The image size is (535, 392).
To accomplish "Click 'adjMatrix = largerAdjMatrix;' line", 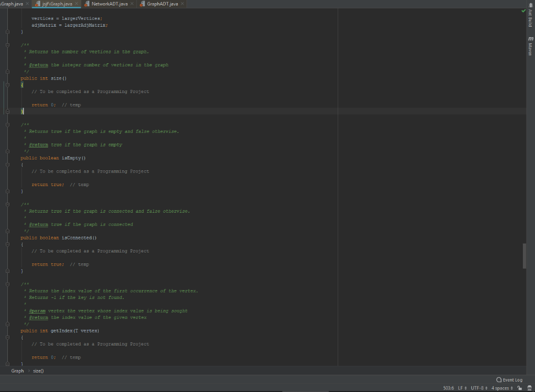I will click(69, 25).
